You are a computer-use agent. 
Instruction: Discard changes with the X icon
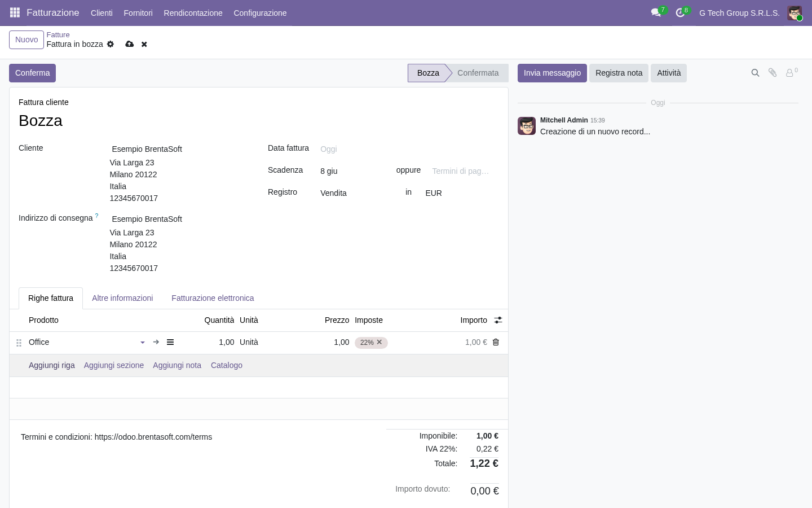[x=144, y=44]
